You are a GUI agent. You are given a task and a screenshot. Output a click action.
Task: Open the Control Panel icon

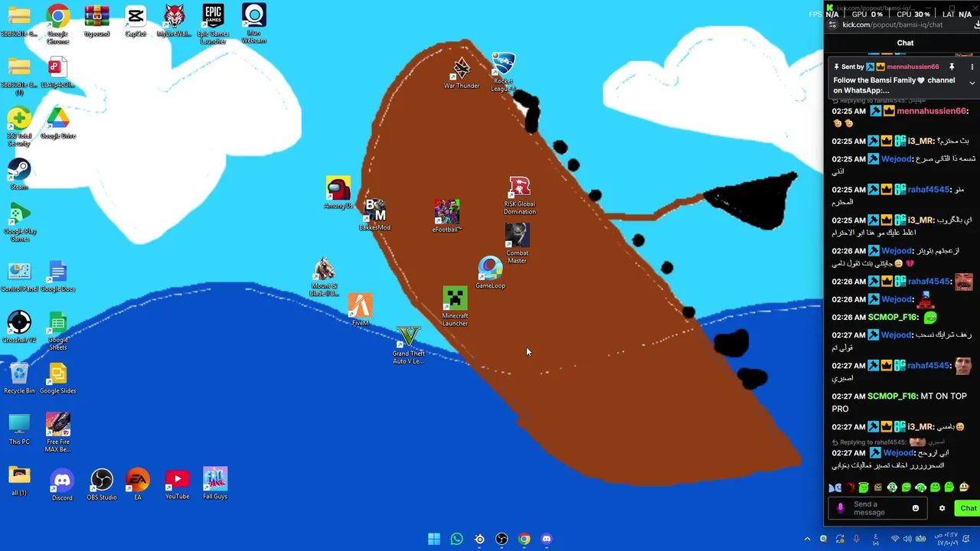(x=19, y=276)
